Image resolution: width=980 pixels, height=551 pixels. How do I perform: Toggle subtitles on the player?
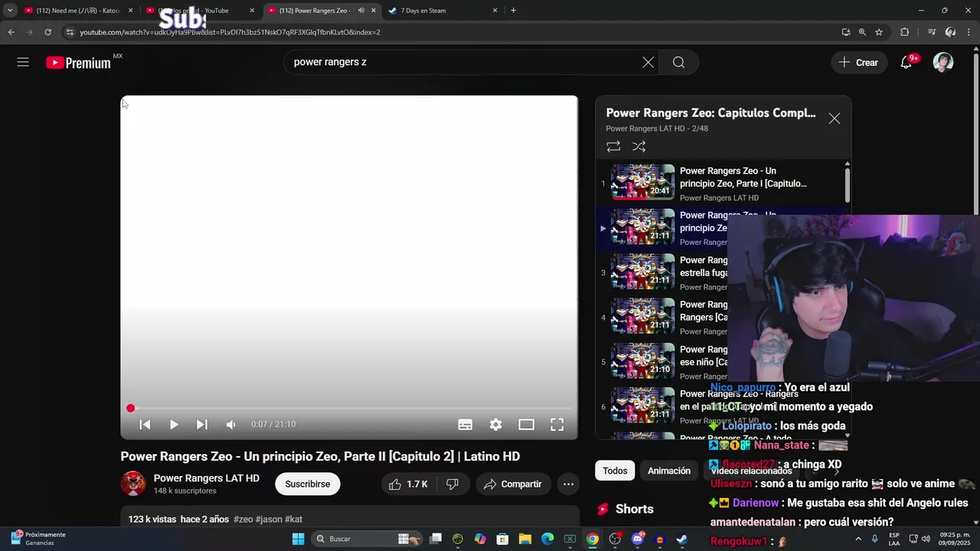pyautogui.click(x=465, y=424)
